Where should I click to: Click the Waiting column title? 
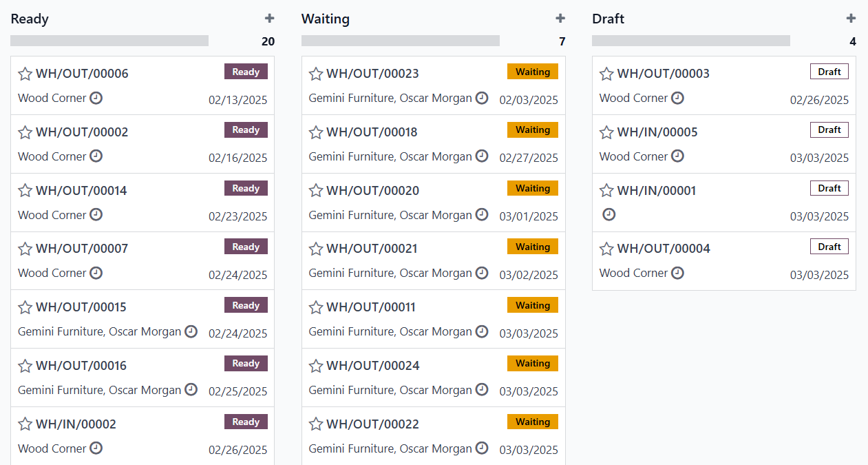(326, 19)
